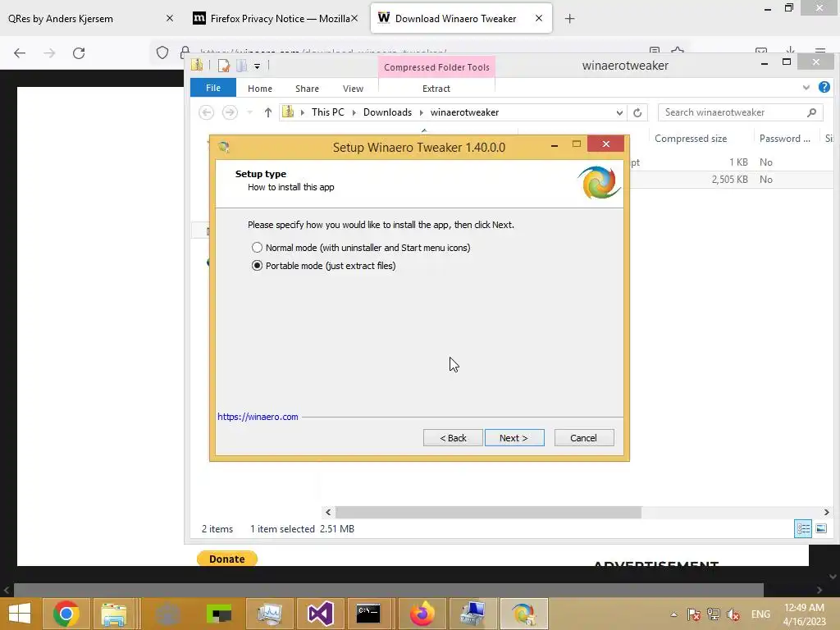Click the Explorer Help question icon
This screenshot has width=840, height=630.
pos(824,87)
